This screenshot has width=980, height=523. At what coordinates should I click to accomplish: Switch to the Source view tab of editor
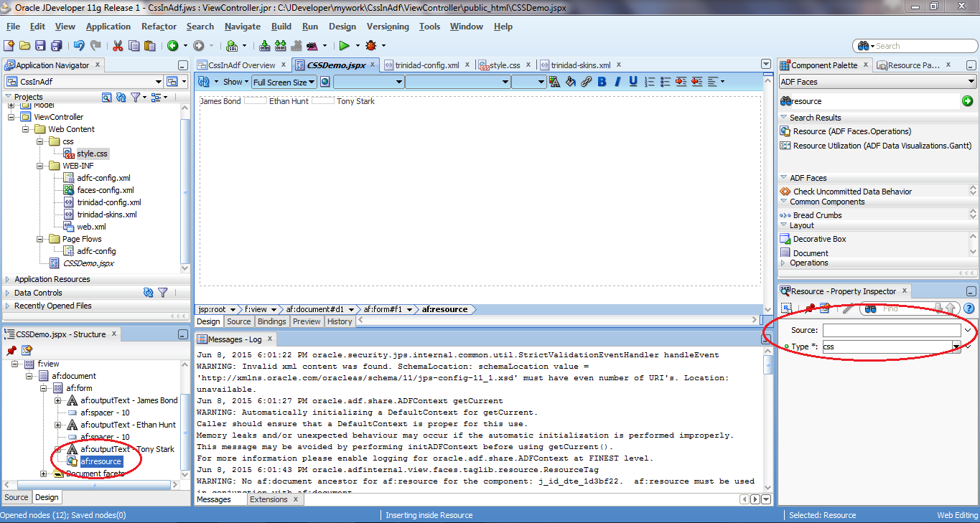tap(239, 321)
